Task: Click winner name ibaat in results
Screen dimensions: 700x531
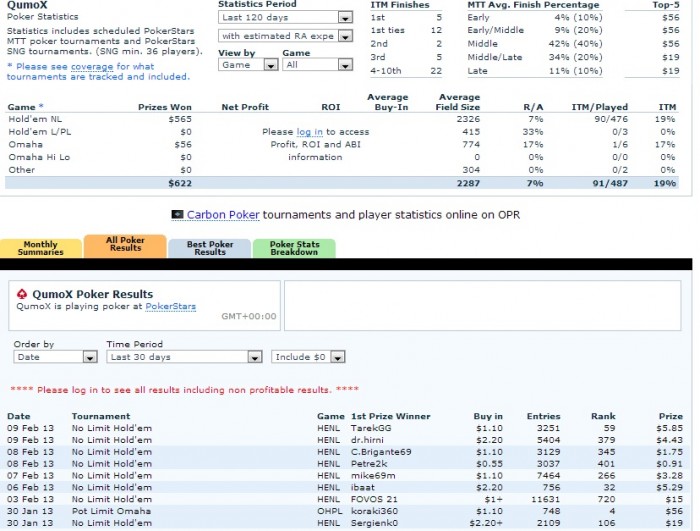Action: click(363, 487)
